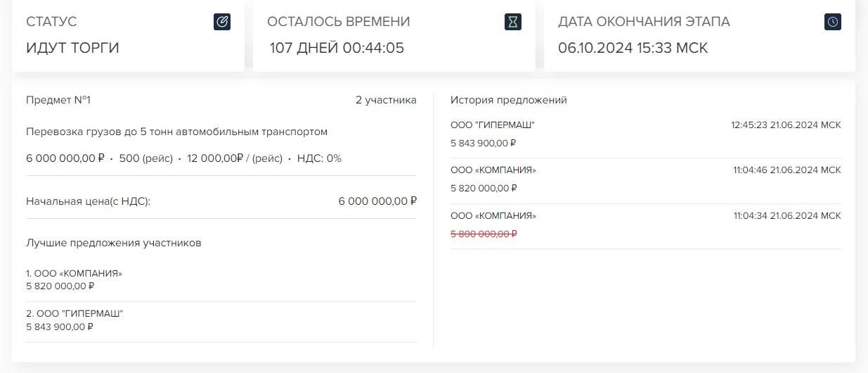Screen dimensions: 868x373
Task: Click the 2 участника participants count
Action: tap(386, 100)
